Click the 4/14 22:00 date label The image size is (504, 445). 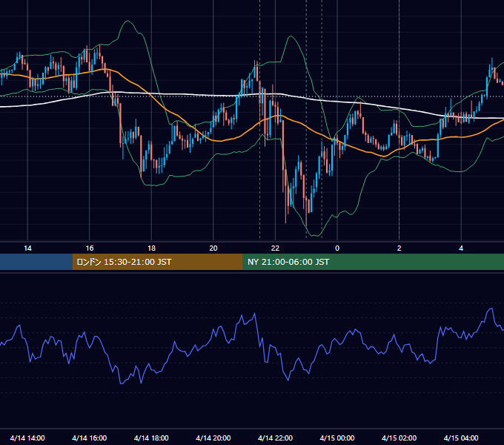coord(275,438)
